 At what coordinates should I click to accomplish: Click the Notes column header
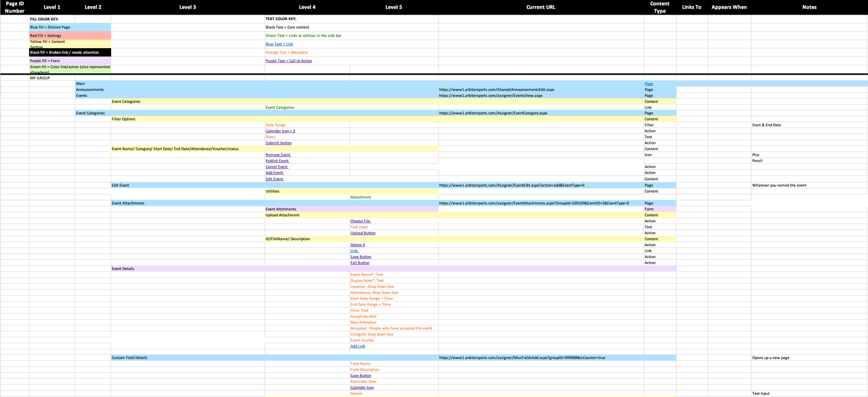(809, 7)
